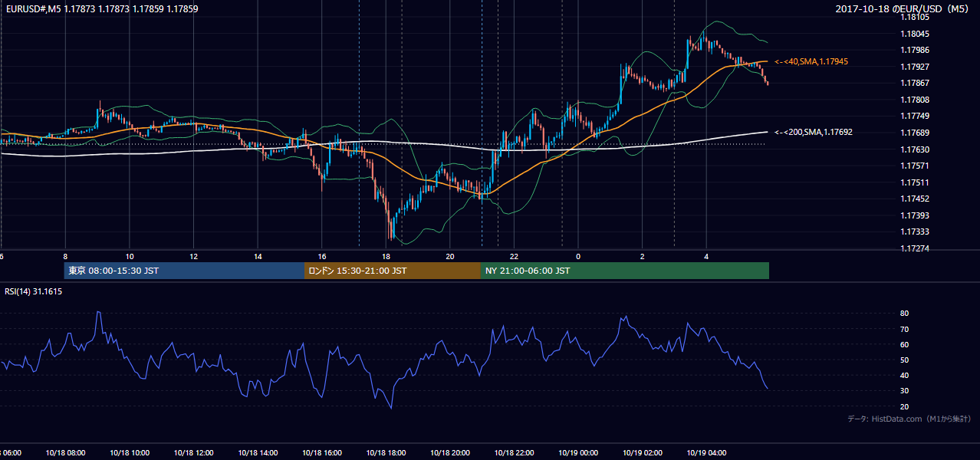
Task: Click the 10/19 02:00 time axis label
Action: pyautogui.click(x=643, y=453)
